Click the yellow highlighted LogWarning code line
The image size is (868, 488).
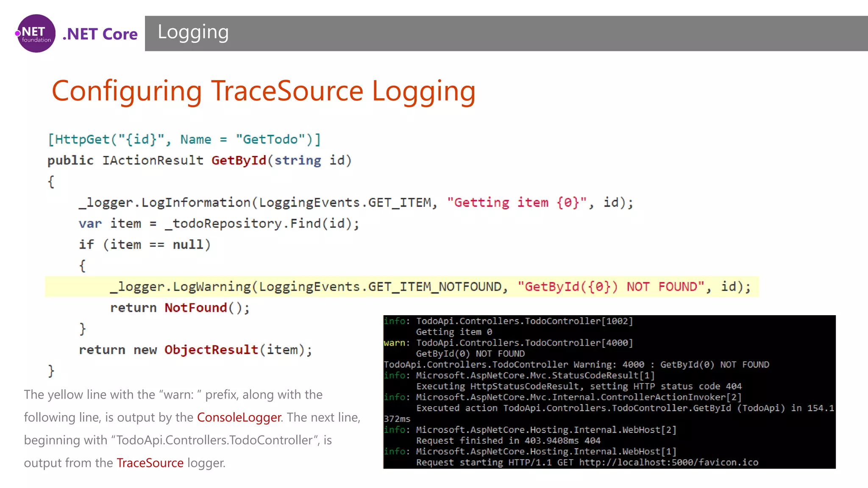[430, 287]
